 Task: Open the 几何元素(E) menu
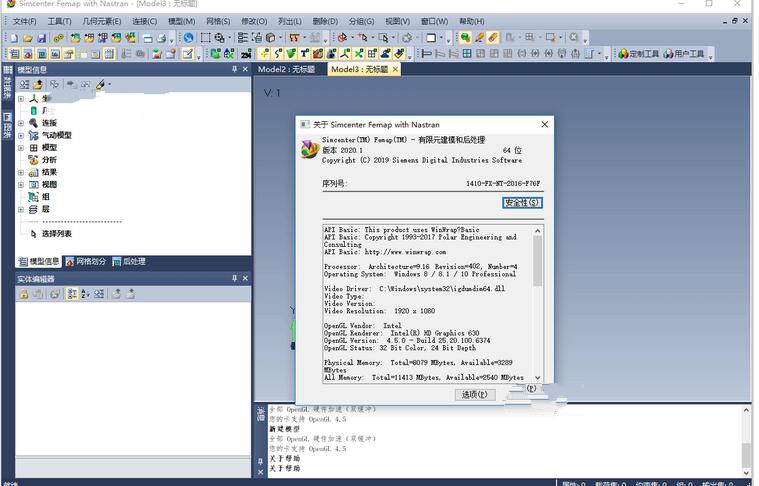[102, 21]
